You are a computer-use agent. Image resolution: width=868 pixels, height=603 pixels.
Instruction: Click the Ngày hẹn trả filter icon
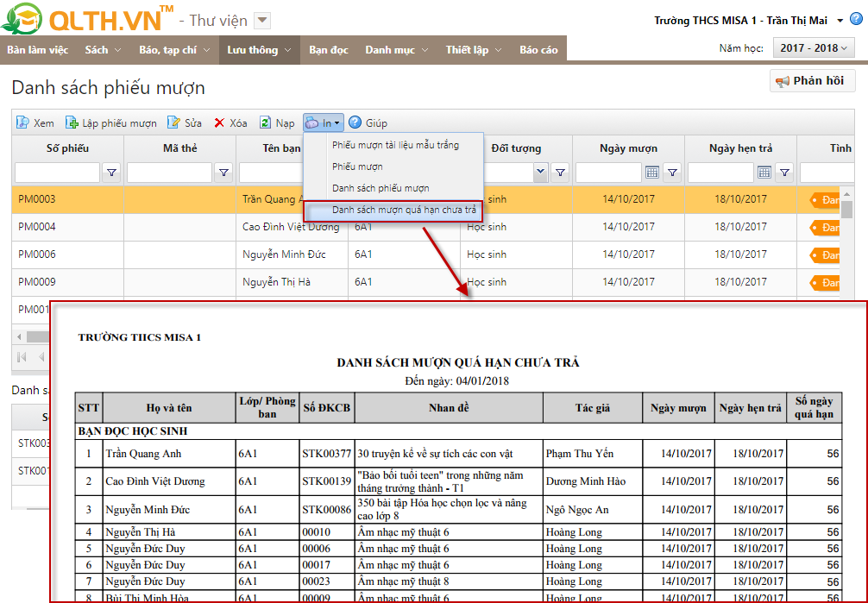point(784,173)
